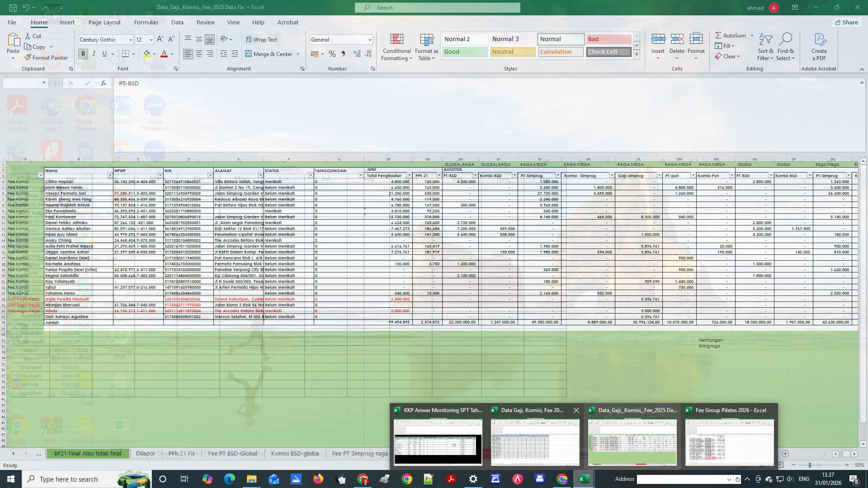Toggle bold formatting

[83, 53]
